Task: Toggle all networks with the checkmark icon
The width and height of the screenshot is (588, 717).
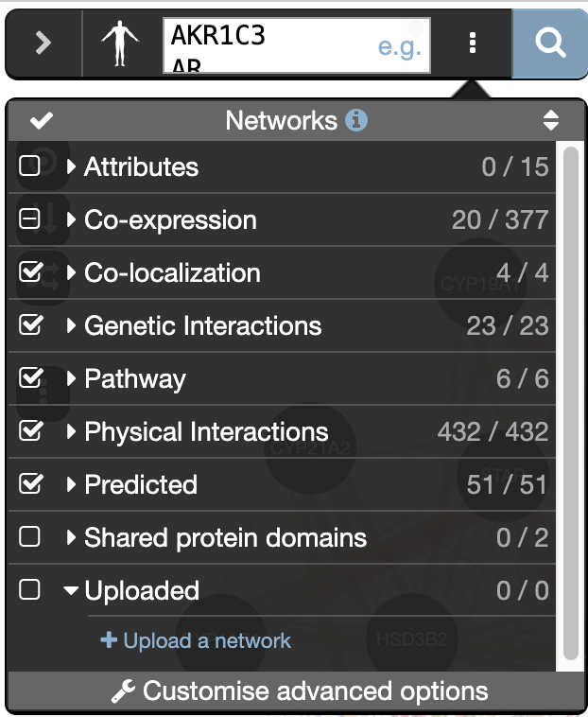Action: [x=42, y=121]
